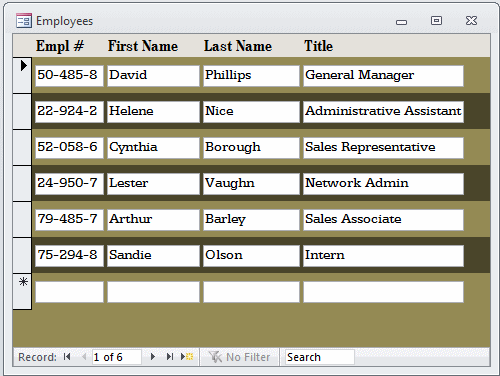The height and width of the screenshot is (376, 500).
Task: Click last name field Barley
Action: coord(251,220)
